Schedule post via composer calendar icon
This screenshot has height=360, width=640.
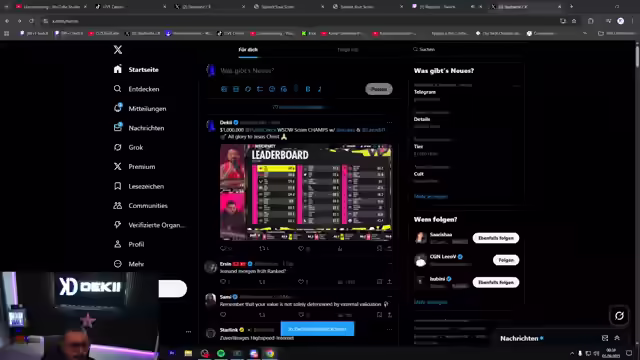click(284, 89)
